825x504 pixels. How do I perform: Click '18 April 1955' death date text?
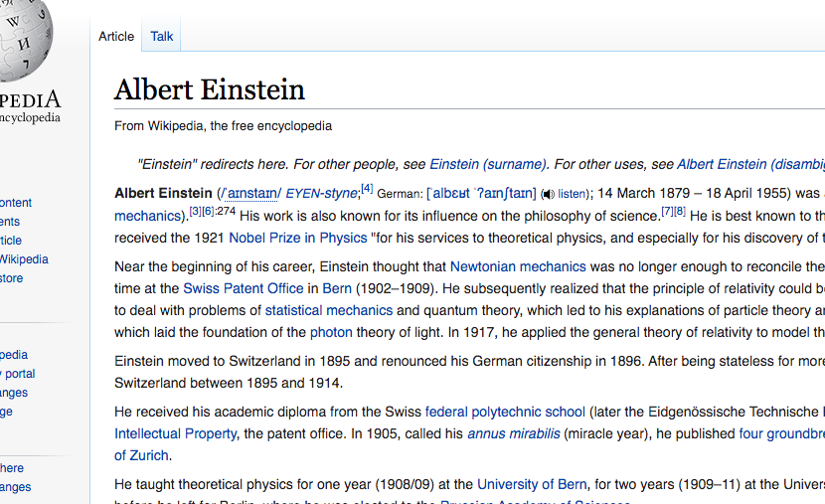pos(745,193)
